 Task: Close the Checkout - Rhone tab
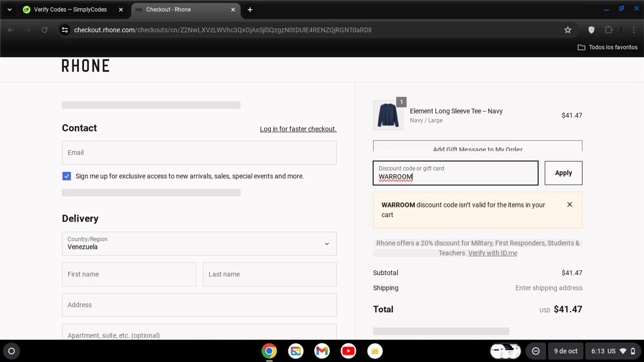[233, 9]
